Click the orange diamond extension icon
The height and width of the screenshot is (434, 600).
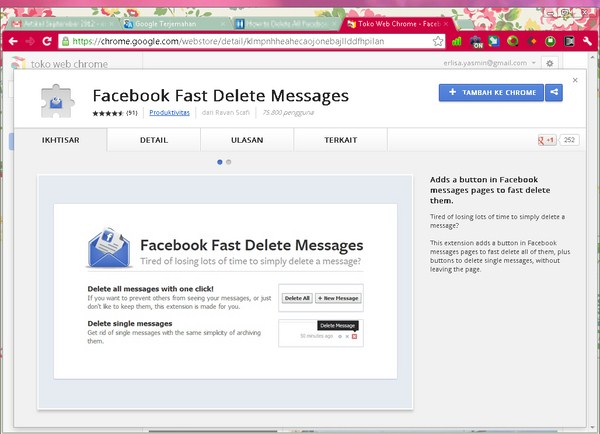(532, 41)
